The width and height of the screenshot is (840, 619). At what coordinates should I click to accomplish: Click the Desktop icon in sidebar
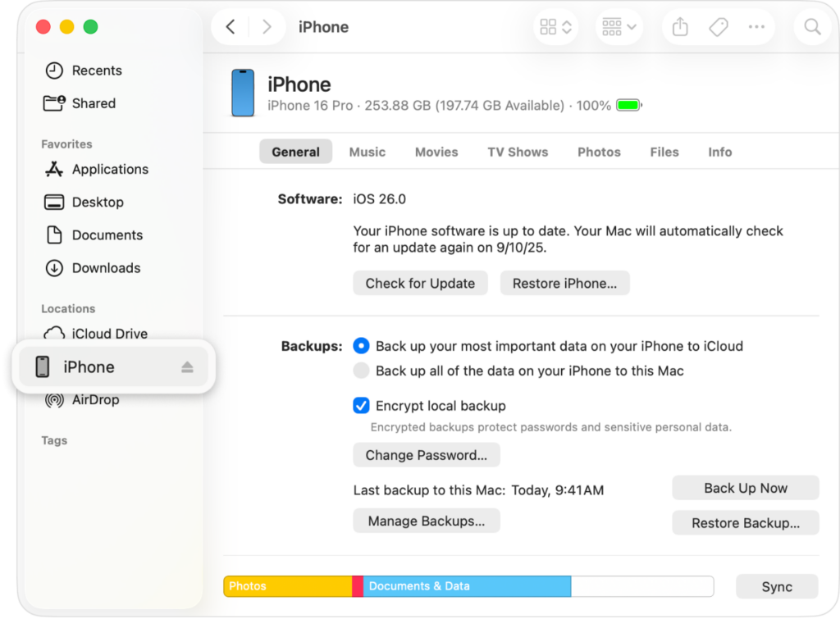54,203
